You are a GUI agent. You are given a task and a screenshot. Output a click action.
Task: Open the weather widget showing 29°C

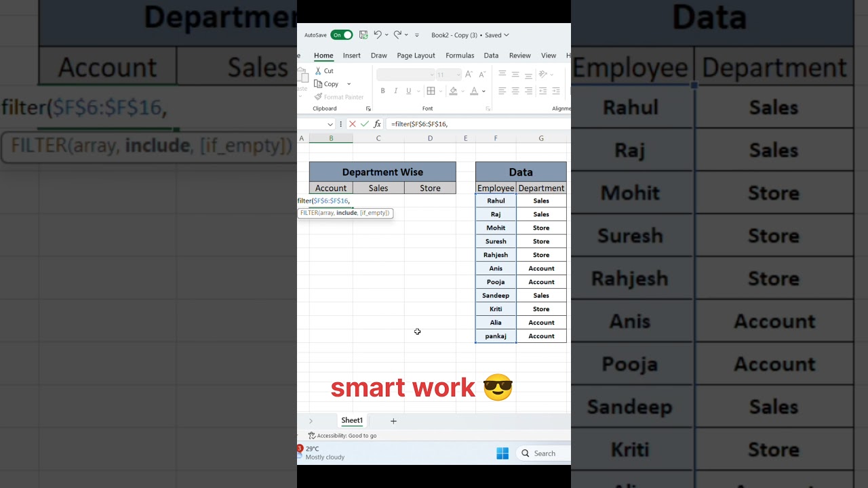click(321, 453)
